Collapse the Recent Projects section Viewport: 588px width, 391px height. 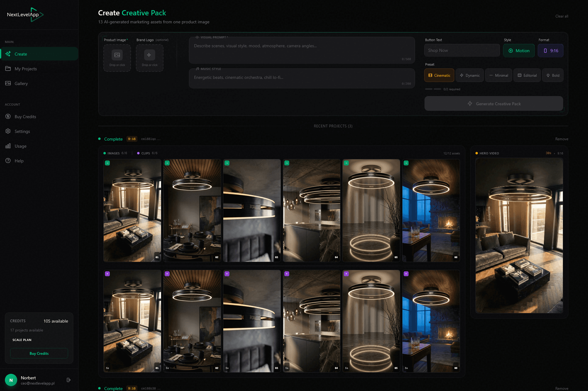coord(333,126)
